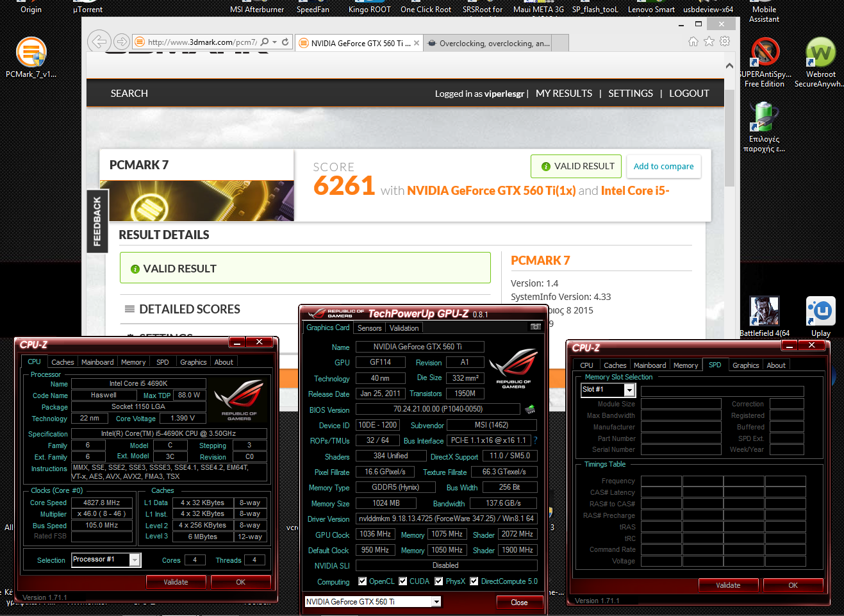Select the Driver Version field in GPU-Z
The image size is (844, 616).
pos(446,519)
